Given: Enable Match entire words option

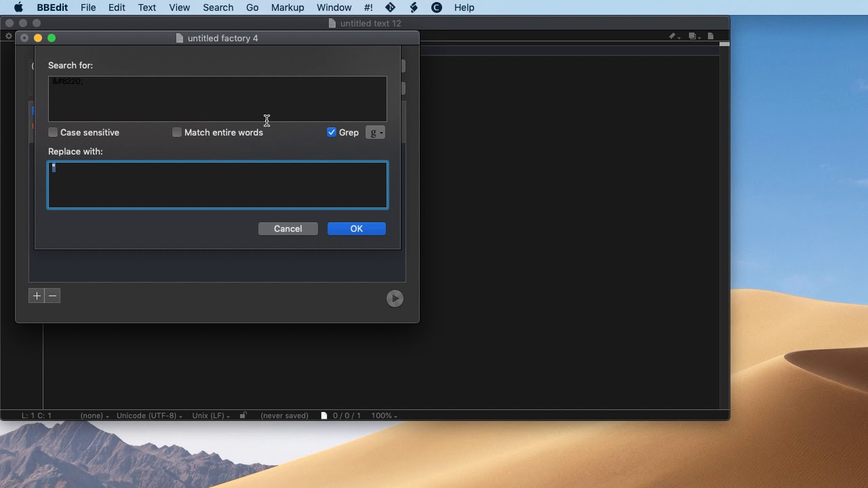Looking at the screenshot, I should point(177,132).
